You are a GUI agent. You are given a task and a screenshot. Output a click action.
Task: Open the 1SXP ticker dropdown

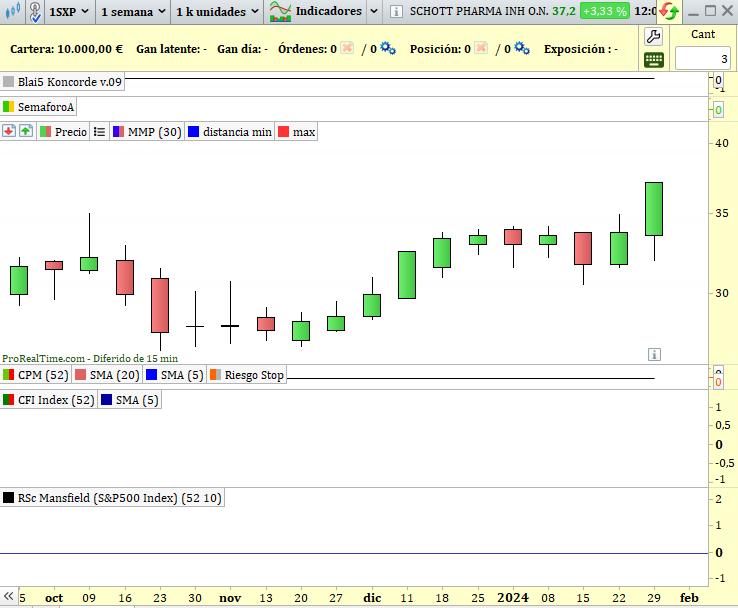(69, 11)
